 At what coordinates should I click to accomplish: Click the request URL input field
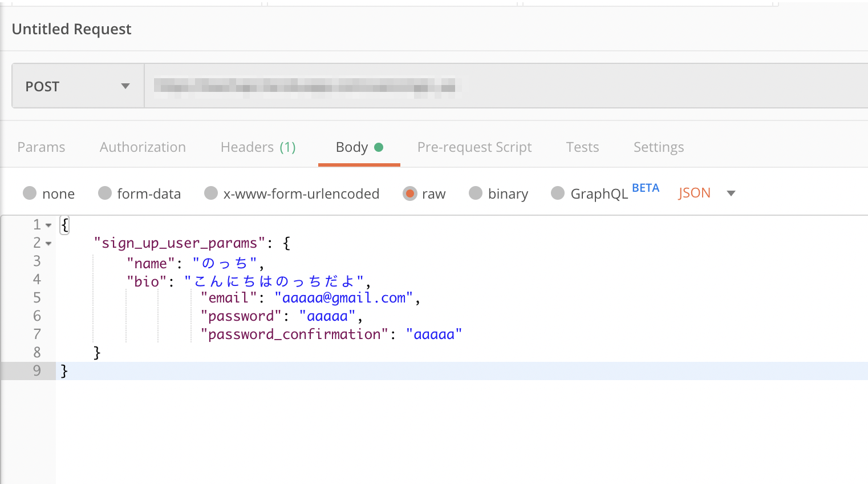pyautogui.click(x=502, y=86)
